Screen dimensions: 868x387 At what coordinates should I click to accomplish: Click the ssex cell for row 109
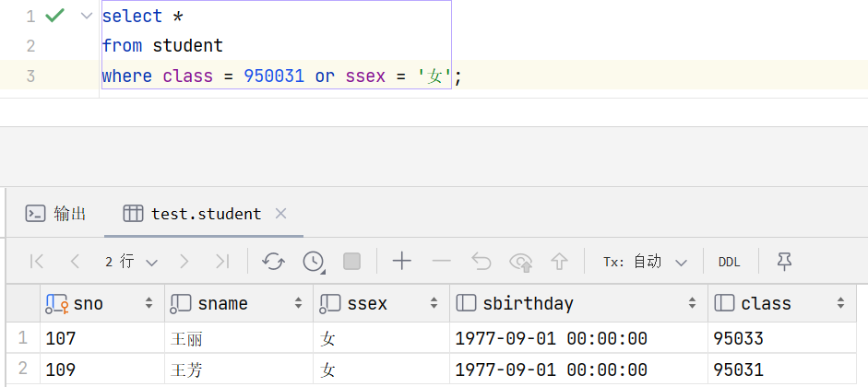[x=381, y=369]
